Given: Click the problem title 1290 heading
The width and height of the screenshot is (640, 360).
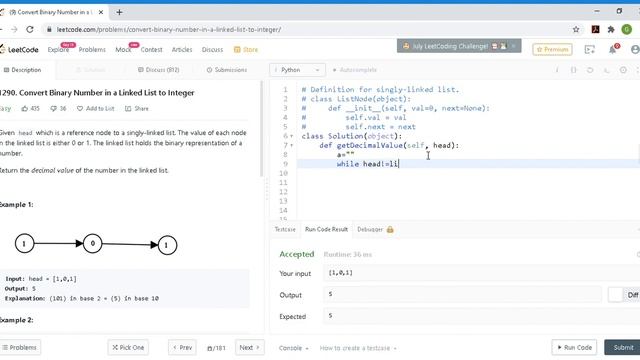Looking at the screenshot, I should pyautogui.click(x=97, y=93).
